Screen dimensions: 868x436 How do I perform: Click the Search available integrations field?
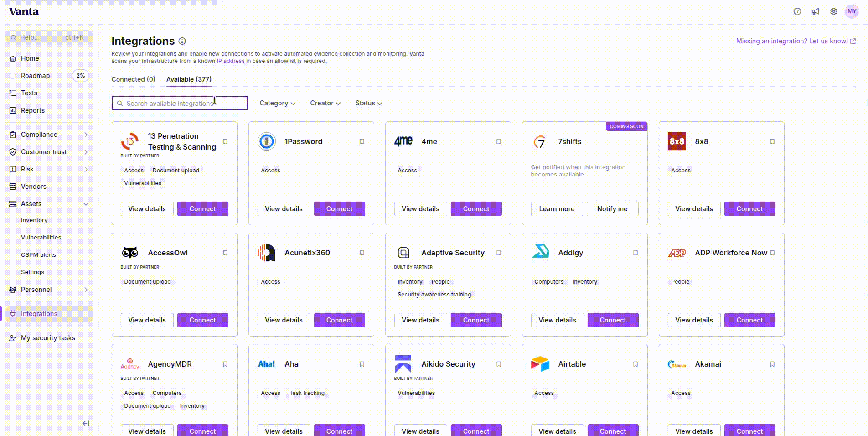tap(180, 103)
